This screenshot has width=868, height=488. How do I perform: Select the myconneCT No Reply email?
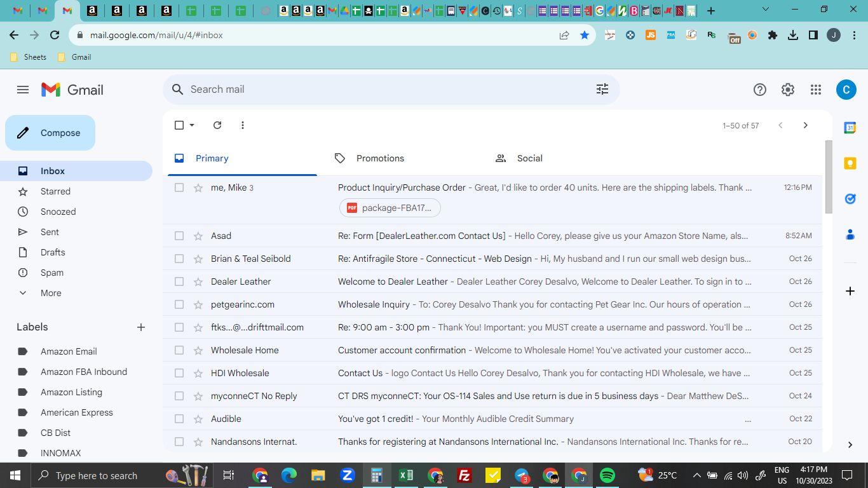179,396
